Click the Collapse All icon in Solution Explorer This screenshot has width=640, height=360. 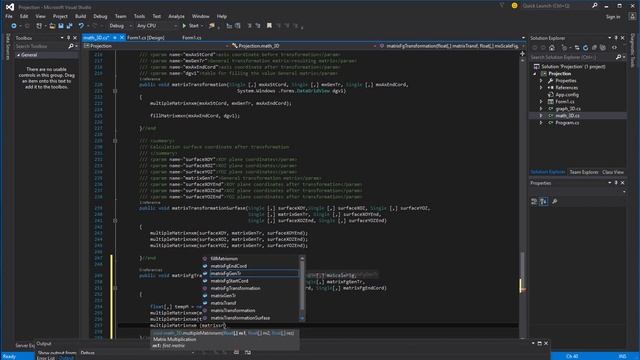tap(594, 48)
